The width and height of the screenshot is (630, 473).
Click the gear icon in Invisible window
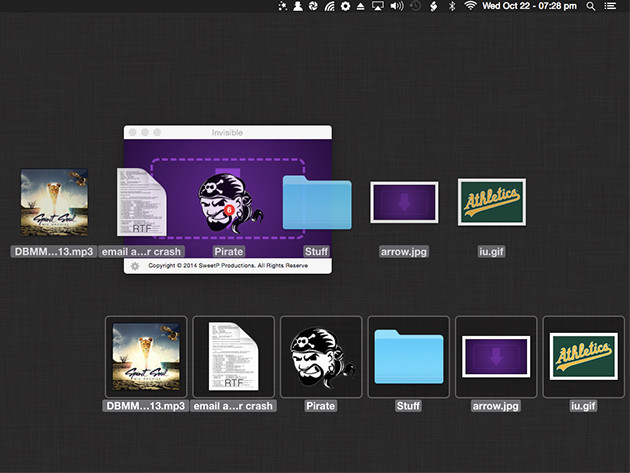(134, 266)
